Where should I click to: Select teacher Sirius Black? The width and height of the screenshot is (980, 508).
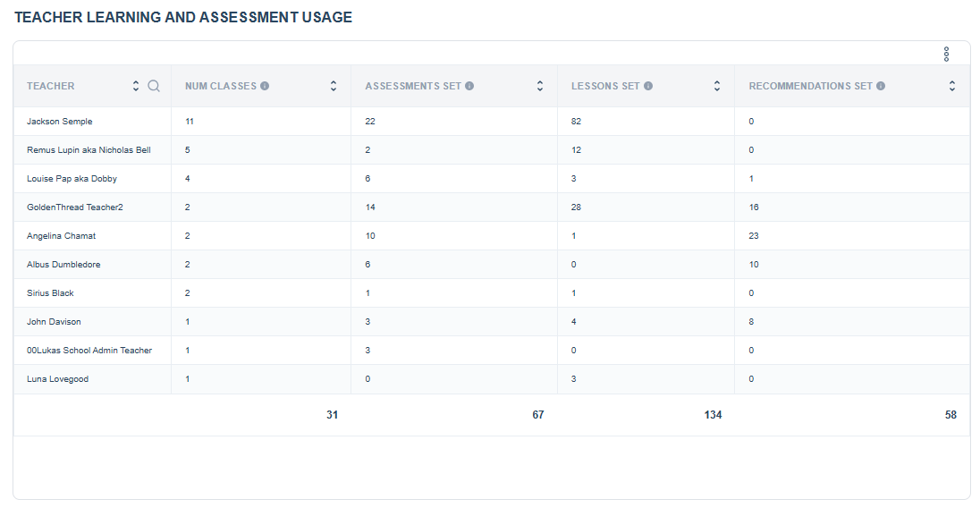[x=50, y=293]
